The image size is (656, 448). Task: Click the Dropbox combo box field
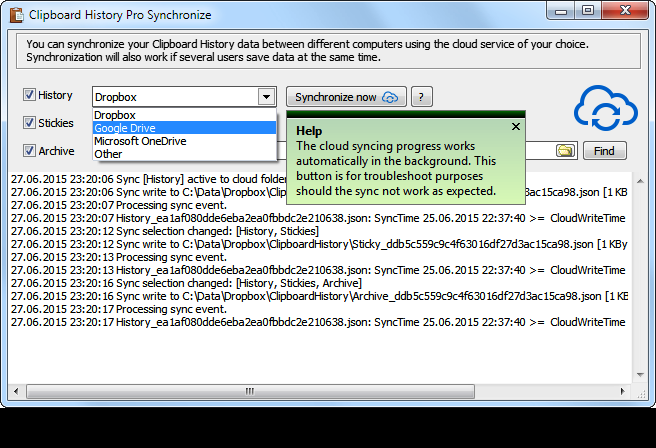click(184, 97)
